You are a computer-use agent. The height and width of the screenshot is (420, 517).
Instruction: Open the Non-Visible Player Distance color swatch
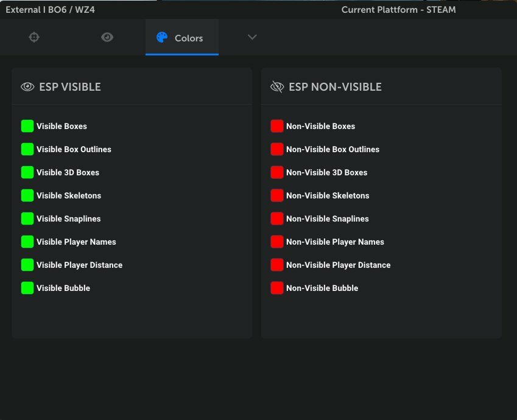[x=277, y=265]
